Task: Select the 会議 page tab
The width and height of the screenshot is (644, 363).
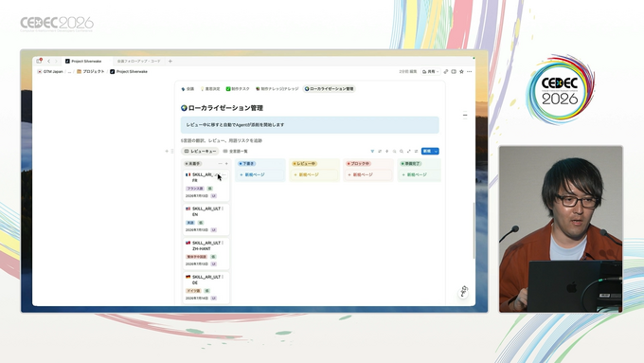Action: [x=188, y=89]
